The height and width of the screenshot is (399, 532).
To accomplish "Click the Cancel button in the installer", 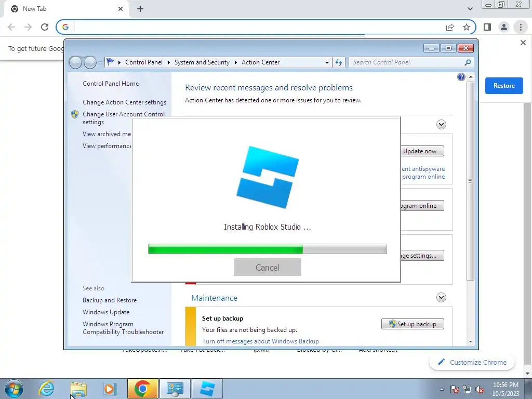I will tap(268, 268).
